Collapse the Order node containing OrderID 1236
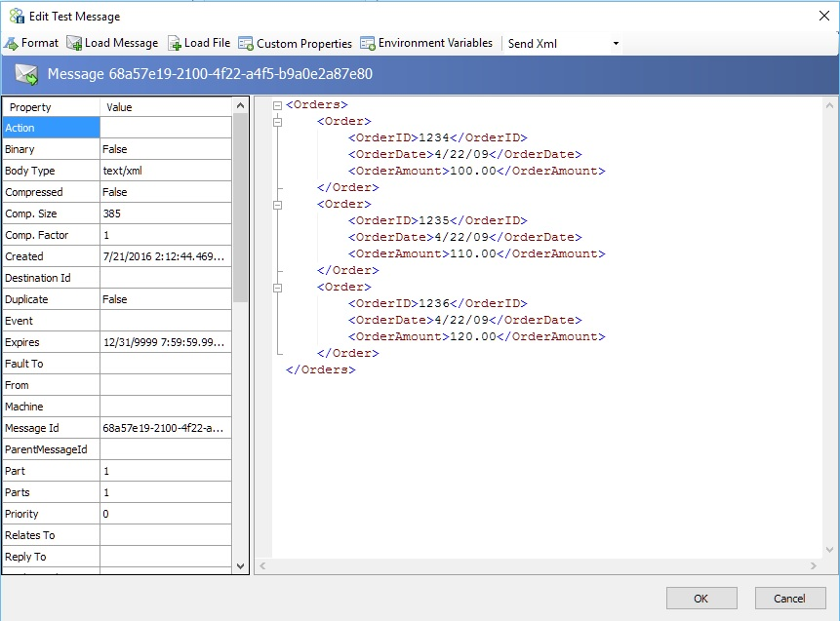The image size is (840, 621). [277, 288]
